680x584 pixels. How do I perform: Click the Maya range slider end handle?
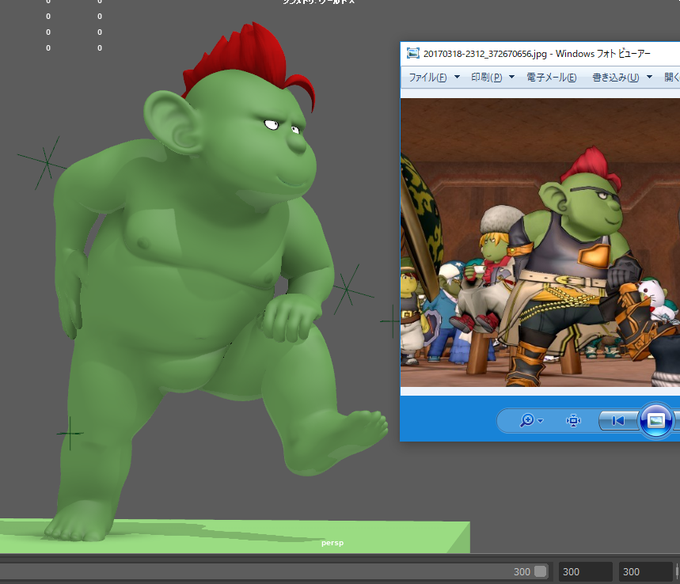click(x=540, y=571)
